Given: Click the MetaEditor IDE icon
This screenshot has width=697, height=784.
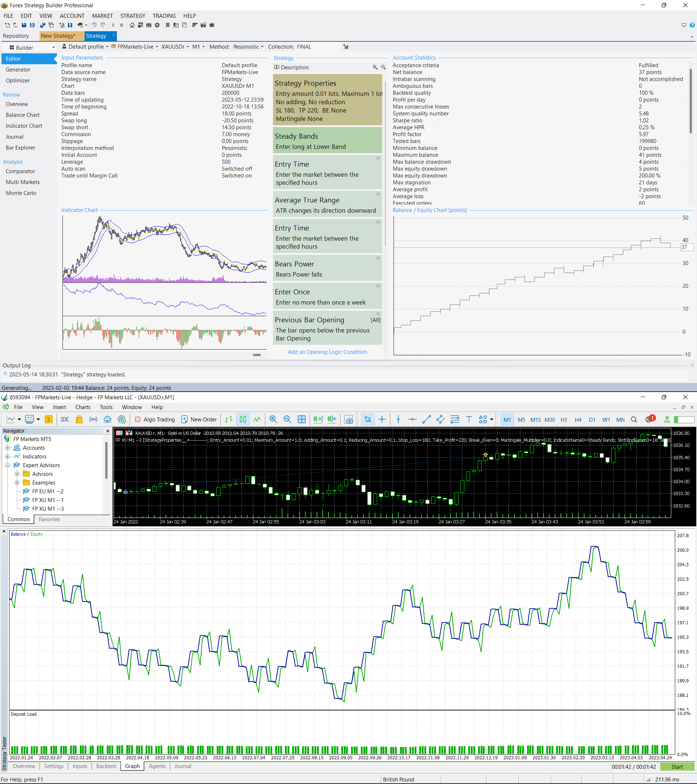Looking at the screenshot, I should (65, 419).
